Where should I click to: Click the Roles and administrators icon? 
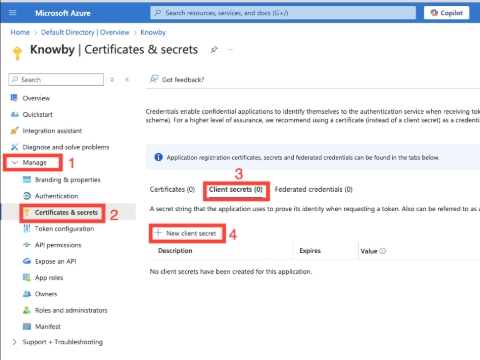coord(27,310)
